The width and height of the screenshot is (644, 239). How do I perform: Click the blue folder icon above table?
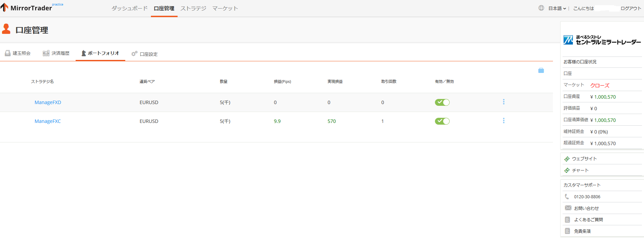(x=541, y=71)
